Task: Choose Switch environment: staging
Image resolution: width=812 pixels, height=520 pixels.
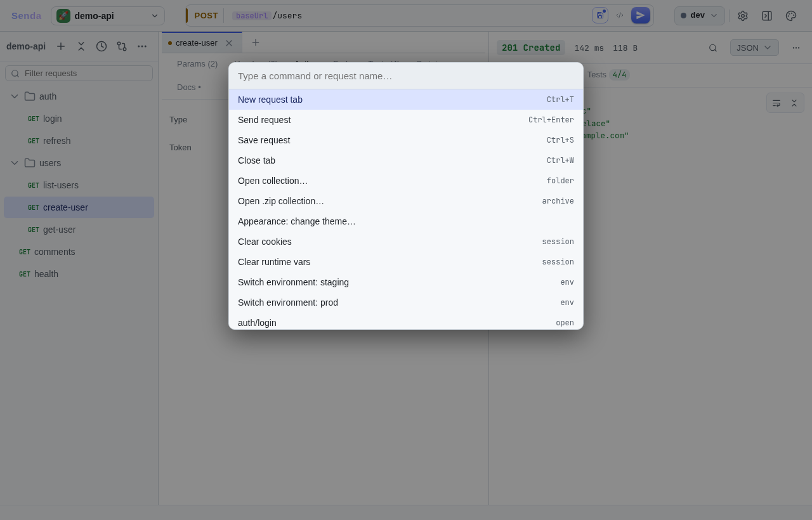Action: [x=406, y=282]
